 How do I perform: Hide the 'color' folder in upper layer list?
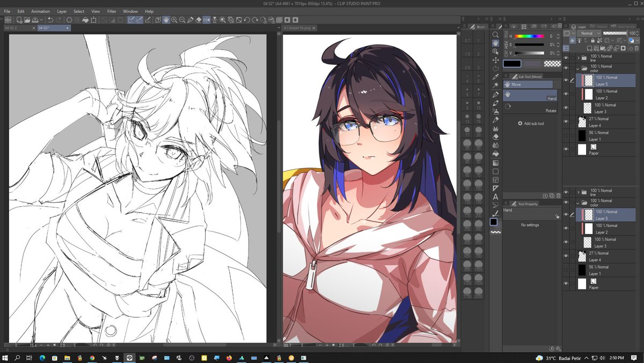click(x=566, y=68)
